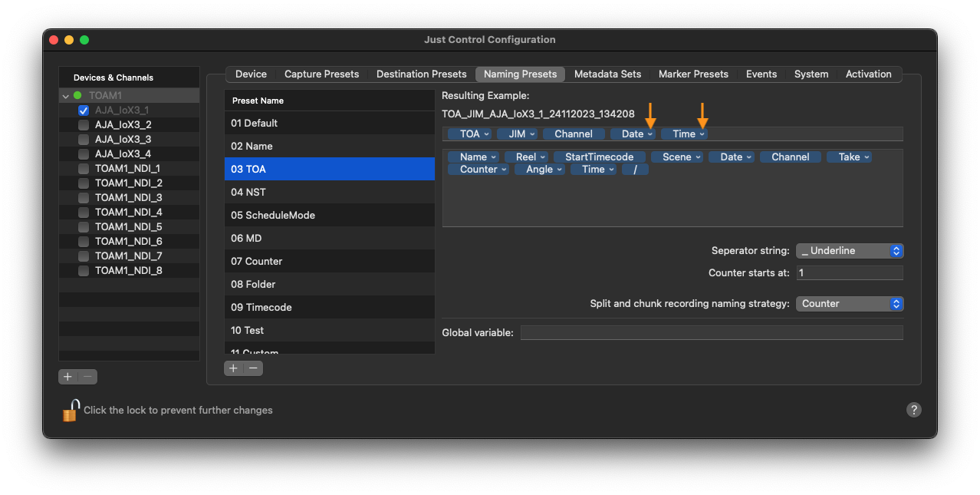
Task: Select the 05 ScheduleMode preset
Action: point(330,215)
